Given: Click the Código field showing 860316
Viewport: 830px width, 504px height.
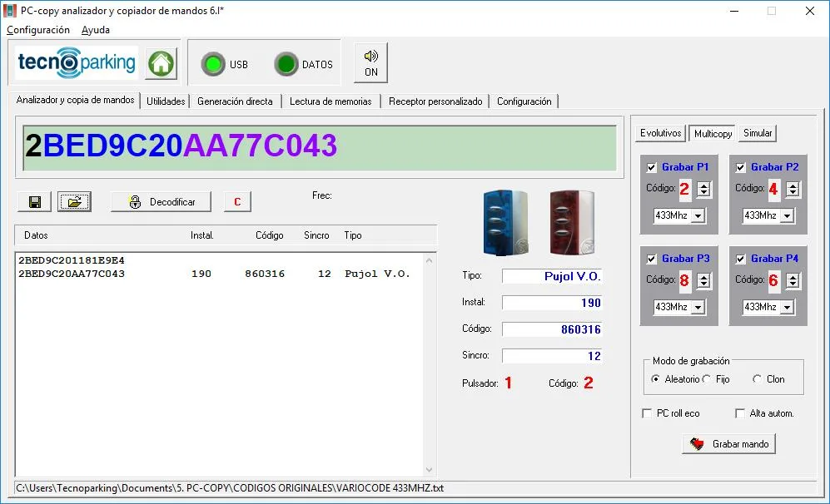Looking at the screenshot, I should 552,329.
